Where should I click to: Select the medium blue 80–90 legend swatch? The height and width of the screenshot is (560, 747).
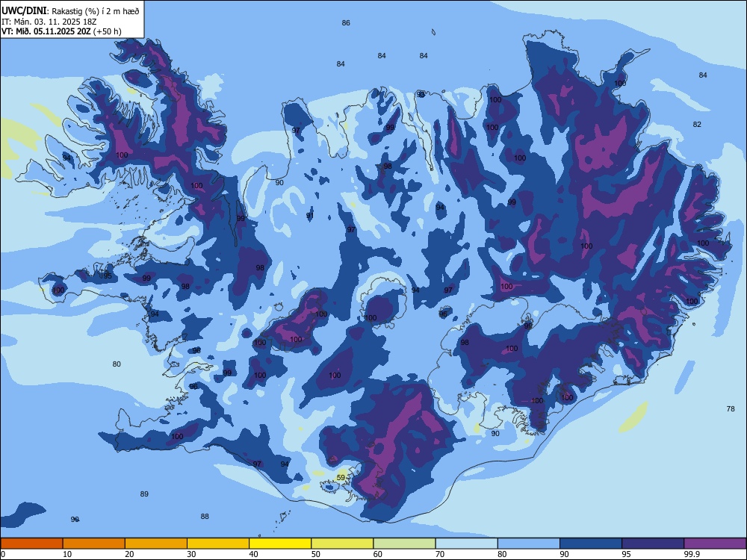point(529,544)
